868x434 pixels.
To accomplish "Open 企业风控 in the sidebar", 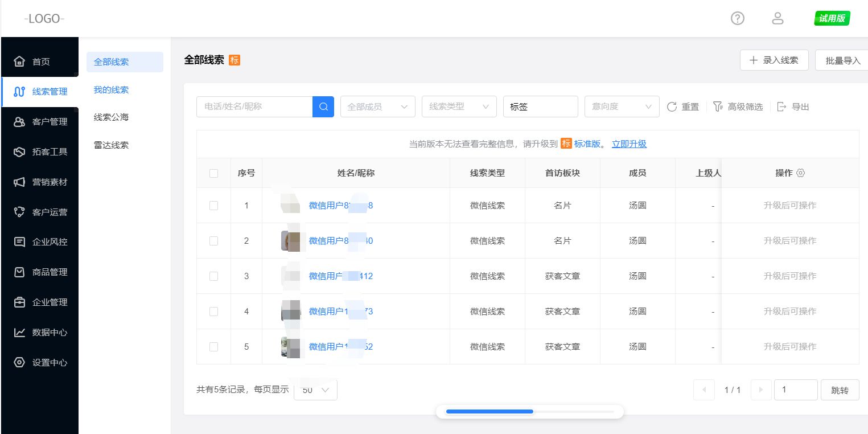I will click(40, 242).
